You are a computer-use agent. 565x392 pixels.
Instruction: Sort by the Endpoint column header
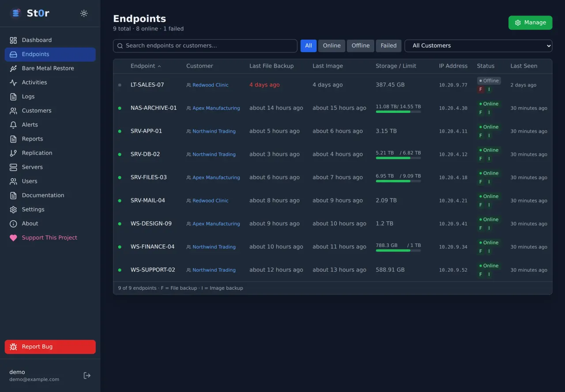(146, 66)
